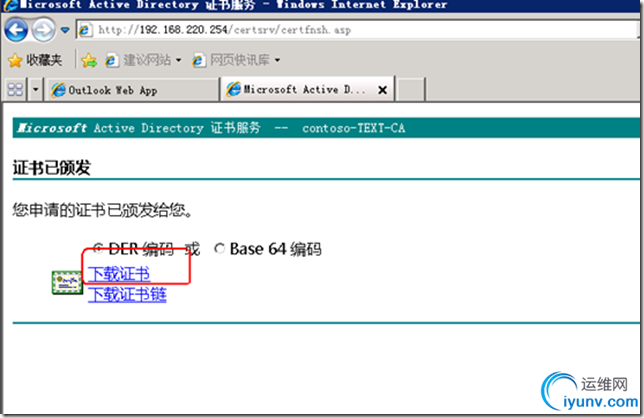644x418 pixels.
Task: Click the 下载证书 download link
Action: point(119,274)
